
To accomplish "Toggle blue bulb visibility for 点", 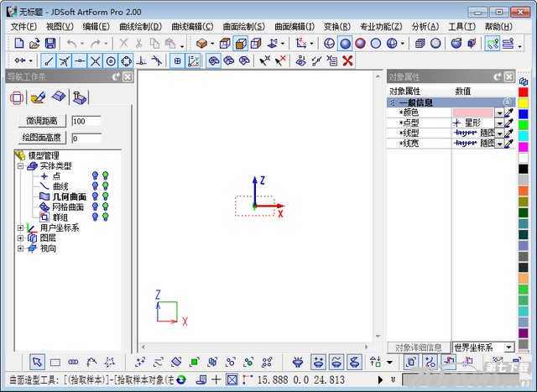I will pos(95,175).
